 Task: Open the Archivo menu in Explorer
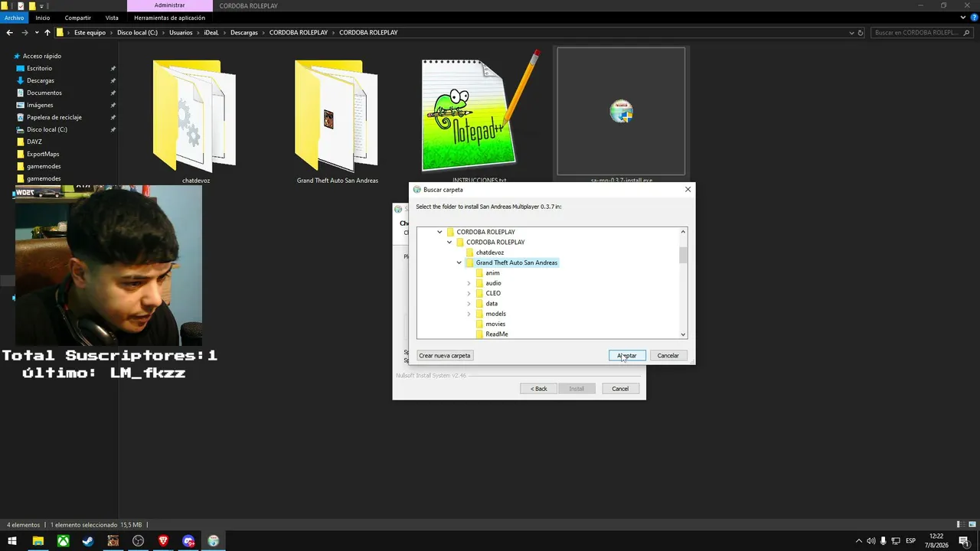(15, 18)
